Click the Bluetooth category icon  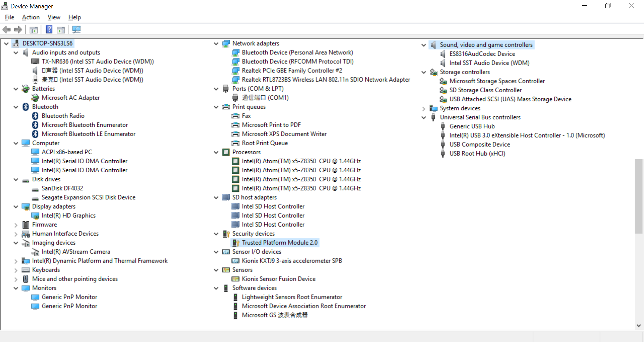pos(25,107)
